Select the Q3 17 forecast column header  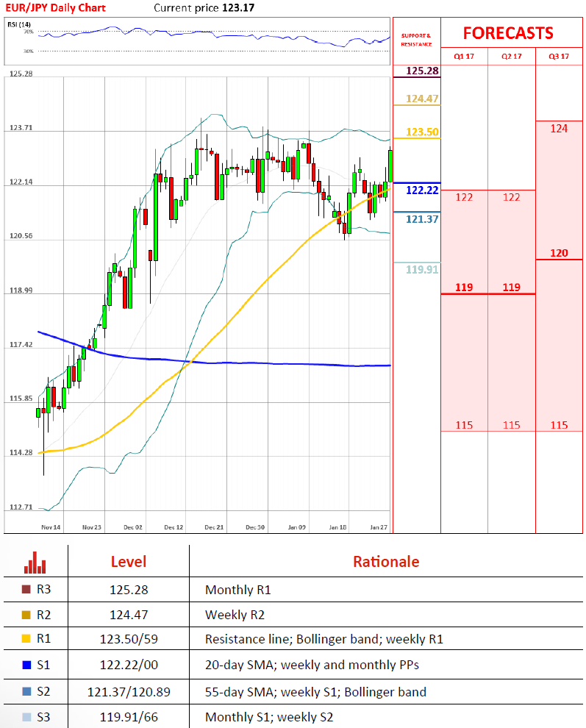pyautogui.click(x=559, y=56)
